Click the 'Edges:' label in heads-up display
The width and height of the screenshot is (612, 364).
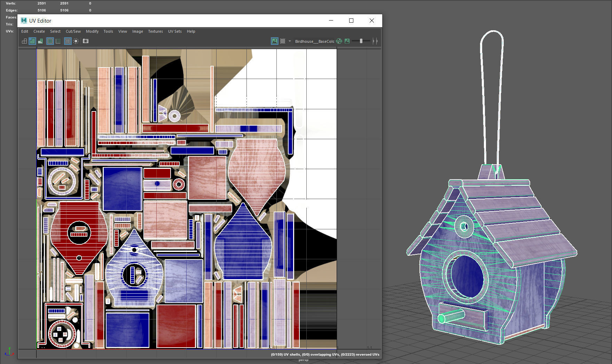[x=11, y=10]
